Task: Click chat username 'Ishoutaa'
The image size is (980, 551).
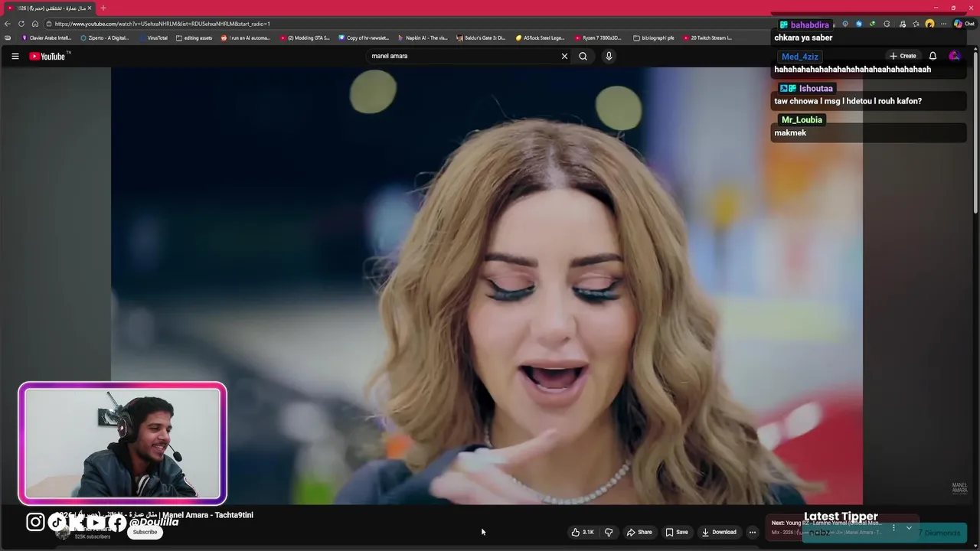Action: click(815, 88)
